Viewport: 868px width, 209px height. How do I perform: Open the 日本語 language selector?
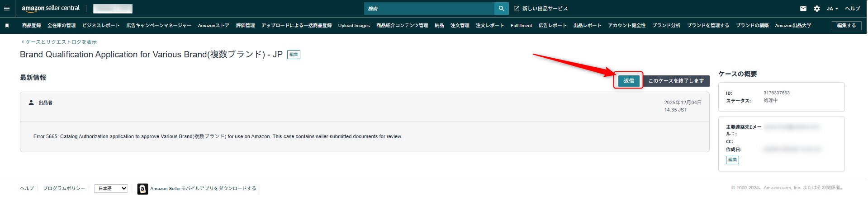(111, 189)
